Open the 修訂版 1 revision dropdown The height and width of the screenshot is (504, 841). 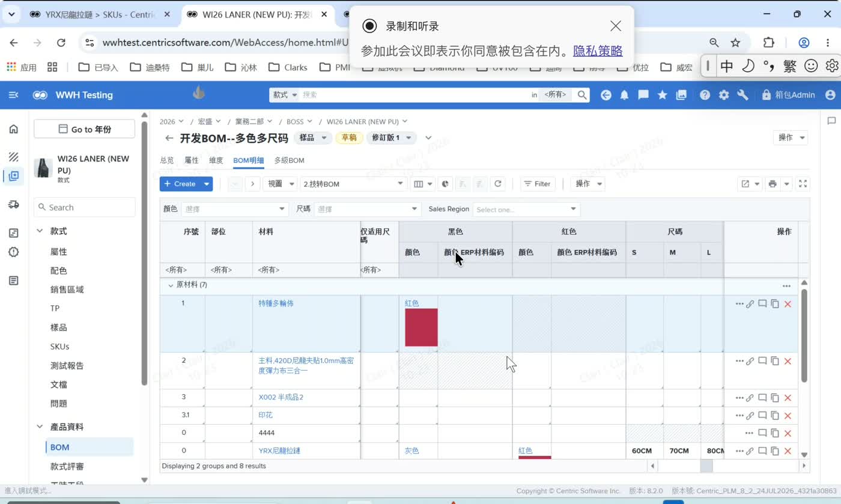[x=392, y=138]
